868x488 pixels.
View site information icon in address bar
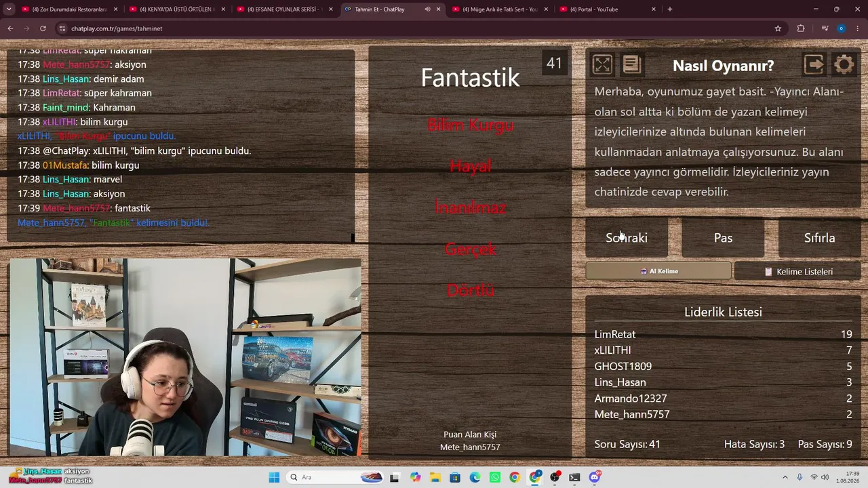(x=62, y=28)
